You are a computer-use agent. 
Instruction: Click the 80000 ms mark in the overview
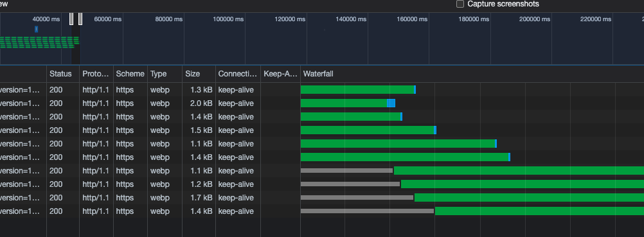point(169,19)
